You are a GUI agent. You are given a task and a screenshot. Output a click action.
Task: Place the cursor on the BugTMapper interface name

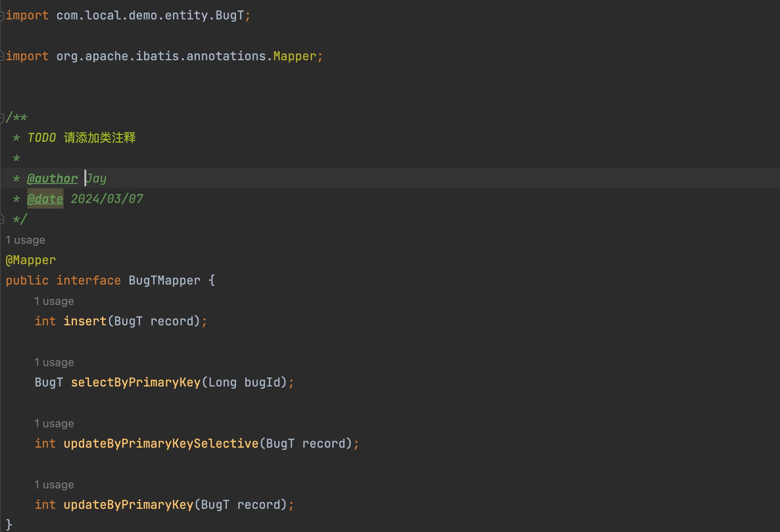[x=164, y=280]
